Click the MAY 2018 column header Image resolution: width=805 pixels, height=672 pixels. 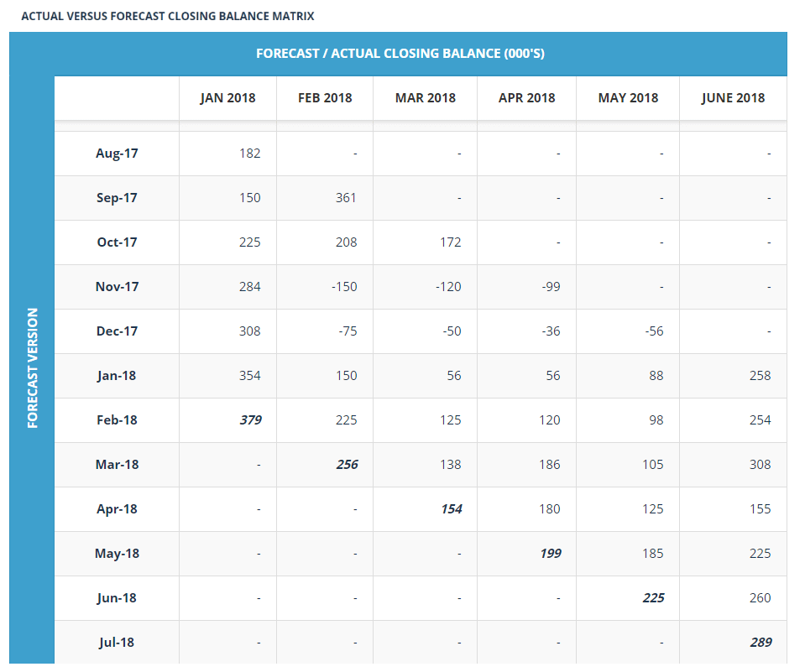tap(628, 98)
